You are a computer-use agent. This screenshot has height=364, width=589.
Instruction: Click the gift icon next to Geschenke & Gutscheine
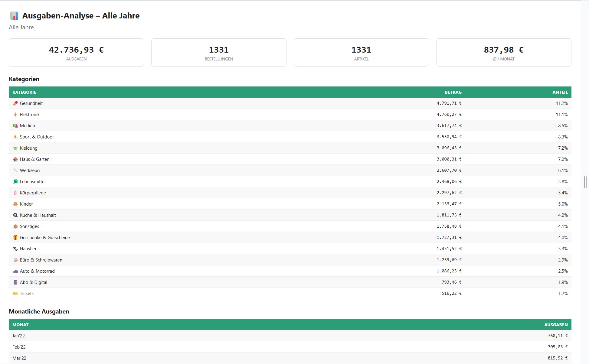tap(15, 238)
